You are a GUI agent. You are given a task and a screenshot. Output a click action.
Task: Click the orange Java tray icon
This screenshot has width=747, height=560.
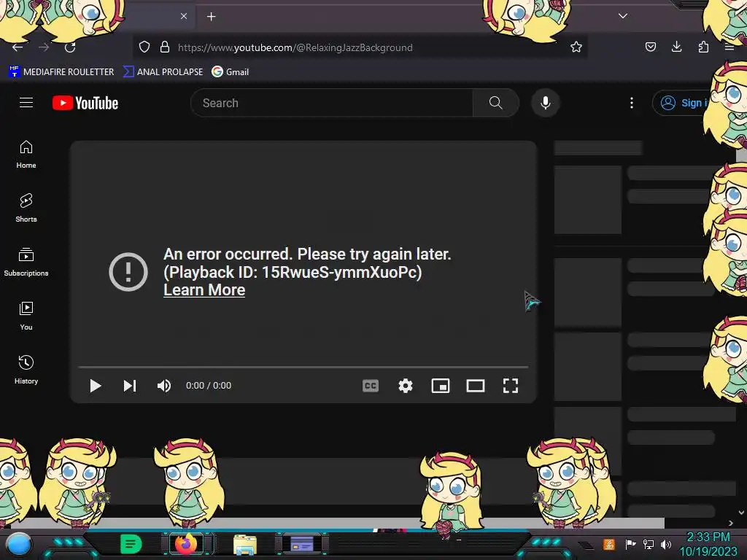tap(609, 544)
